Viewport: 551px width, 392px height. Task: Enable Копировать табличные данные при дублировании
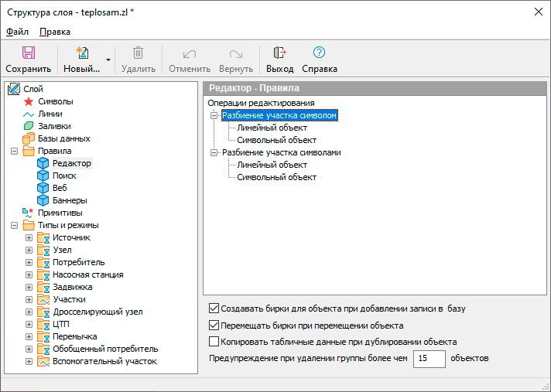pos(215,341)
